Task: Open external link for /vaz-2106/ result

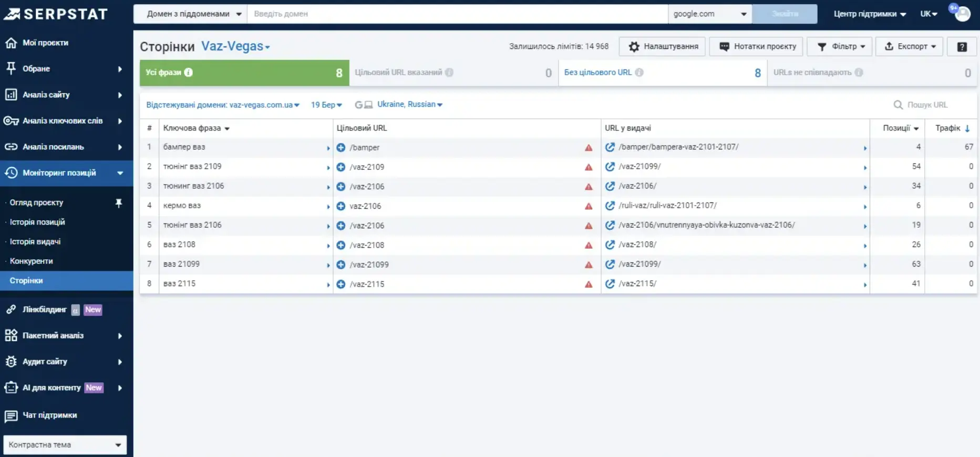Action: [x=610, y=186]
